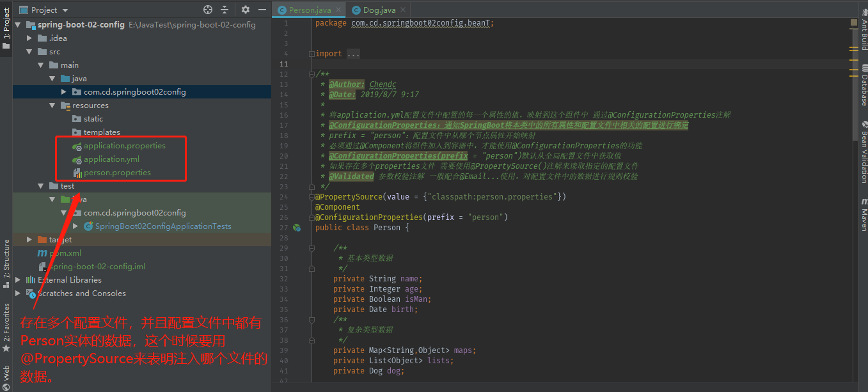Select person.properties in the tree
This screenshot has width=868, height=392.
pyautogui.click(x=117, y=173)
